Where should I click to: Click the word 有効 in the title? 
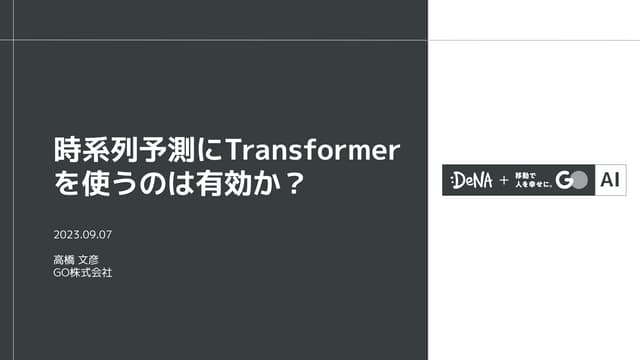click(x=223, y=184)
